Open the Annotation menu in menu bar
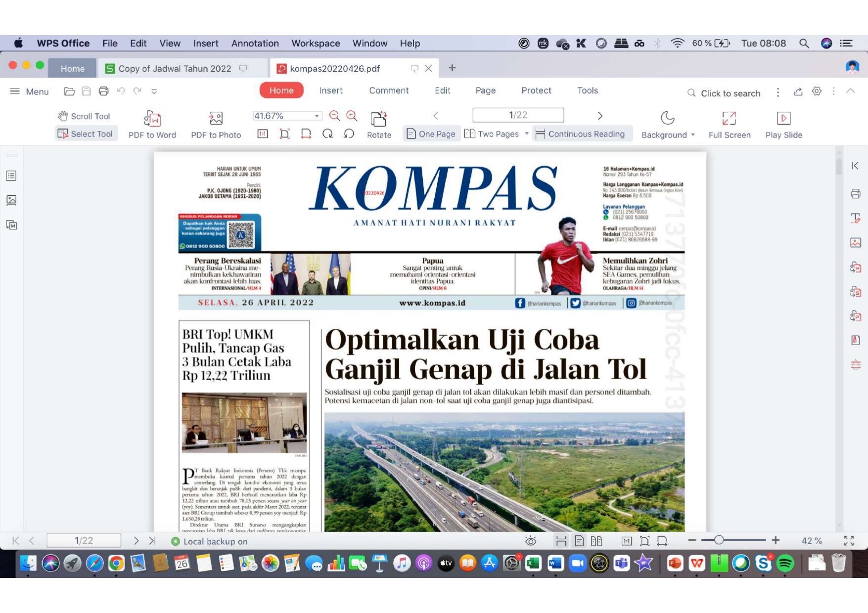 coord(255,43)
